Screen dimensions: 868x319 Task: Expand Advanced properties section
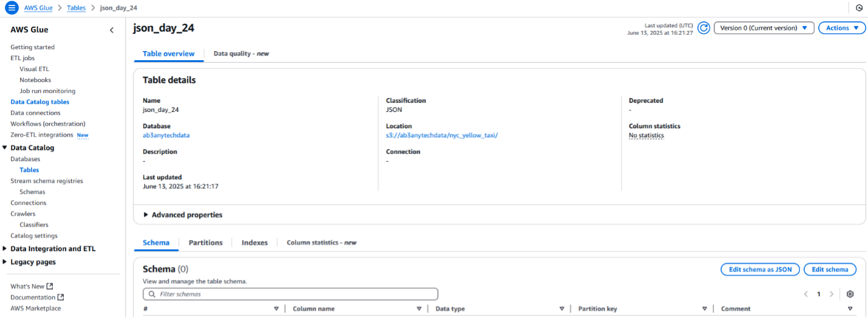183,215
